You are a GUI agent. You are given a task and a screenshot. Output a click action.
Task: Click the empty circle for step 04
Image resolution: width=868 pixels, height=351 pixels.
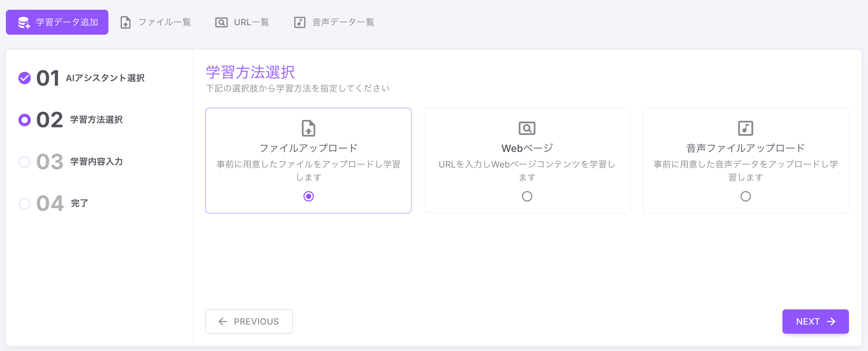tap(25, 204)
